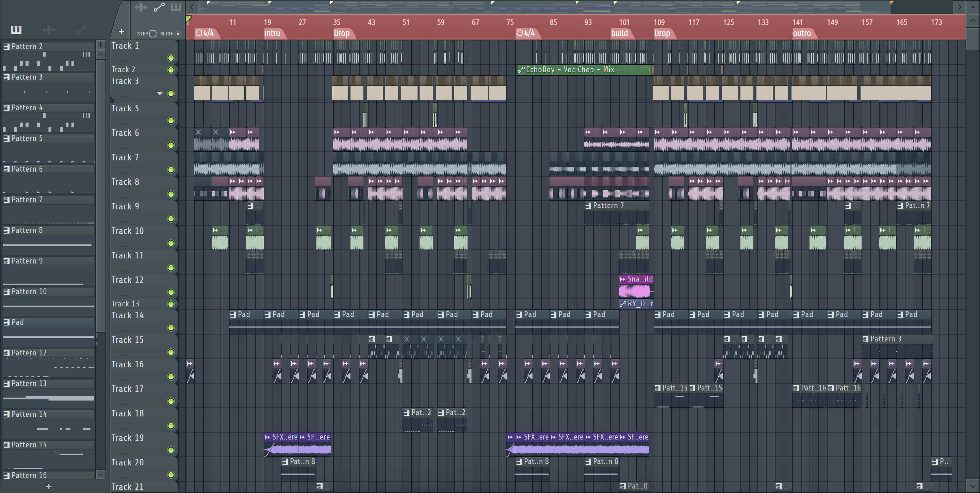Mute Track 10 with its green LED
980x493 pixels.
pos(171,243)
